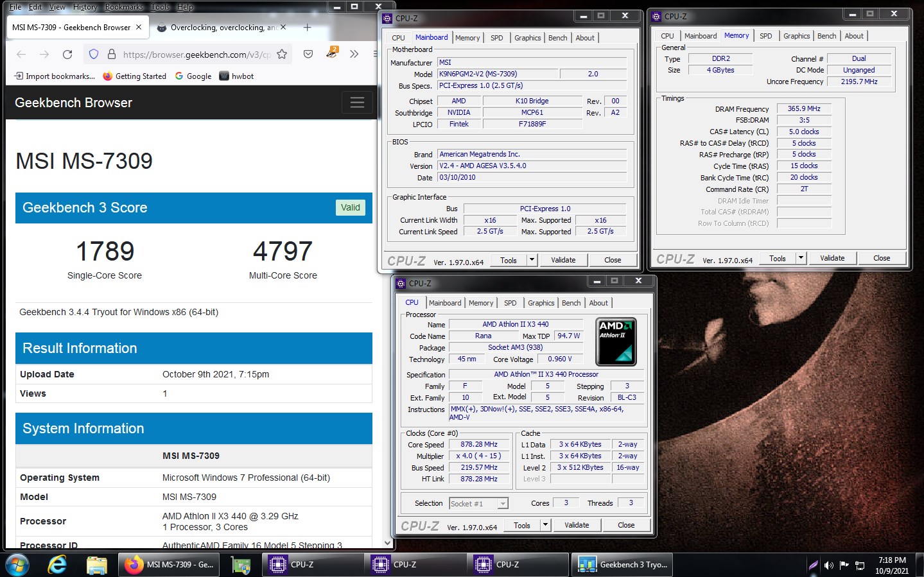This screenshot has width=924, height=577.
Task: Reload the Geekbench page
Action: click(x=67, y=55)
